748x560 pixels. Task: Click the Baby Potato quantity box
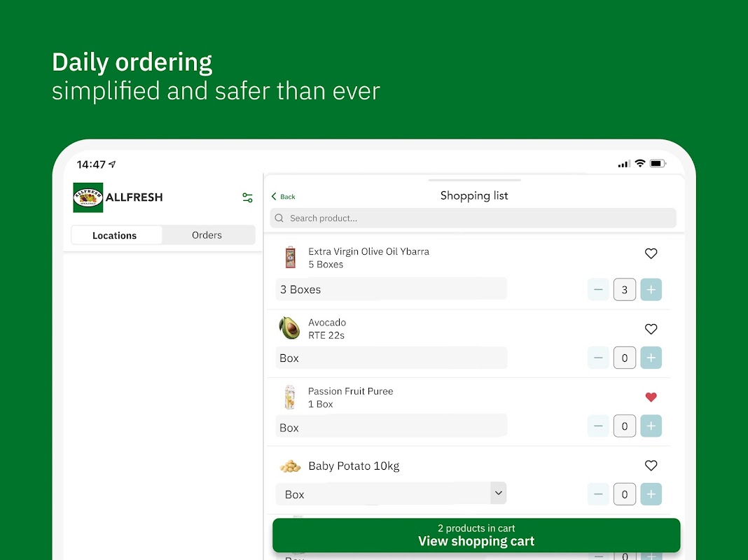625,494
